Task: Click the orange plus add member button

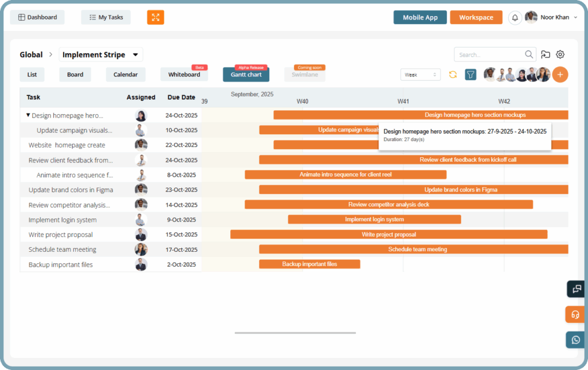Action: point(560,75)
